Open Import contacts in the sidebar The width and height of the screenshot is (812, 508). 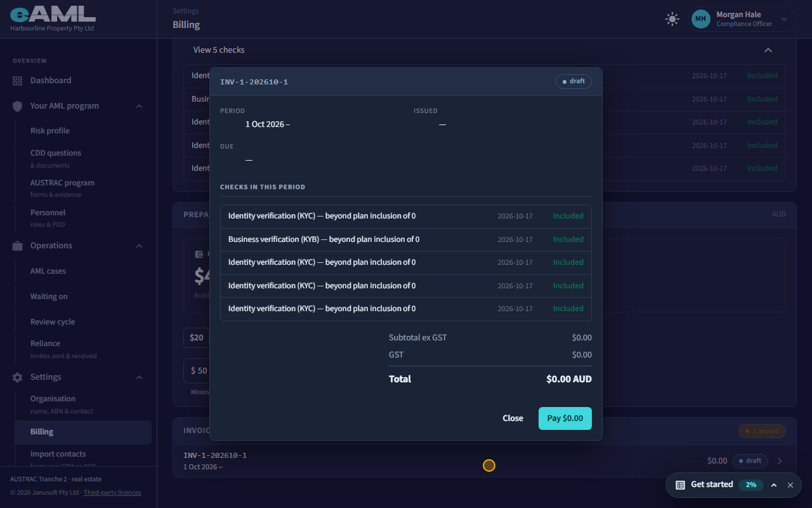tap(58, 454)
